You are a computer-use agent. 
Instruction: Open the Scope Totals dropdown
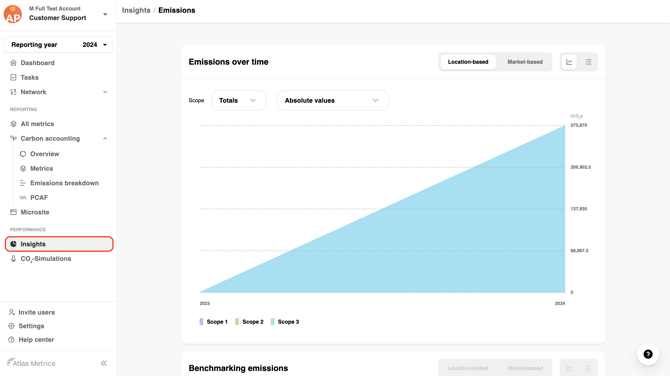point(238,100)
